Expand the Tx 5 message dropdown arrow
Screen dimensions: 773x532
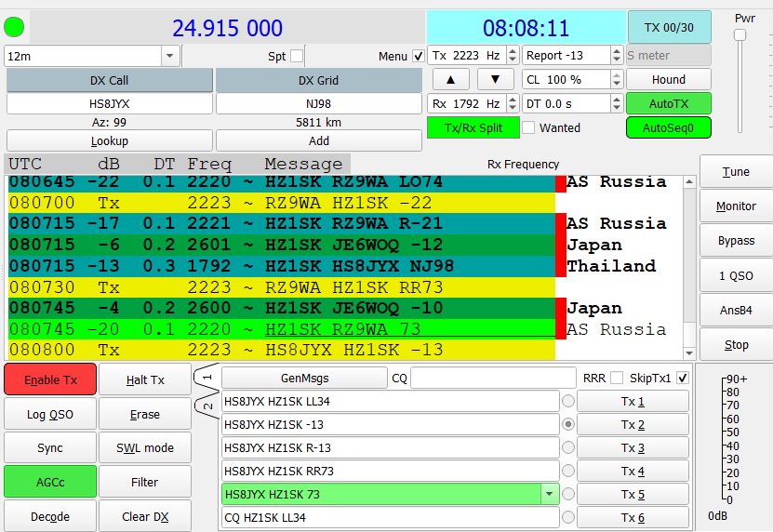pos(549,494)
